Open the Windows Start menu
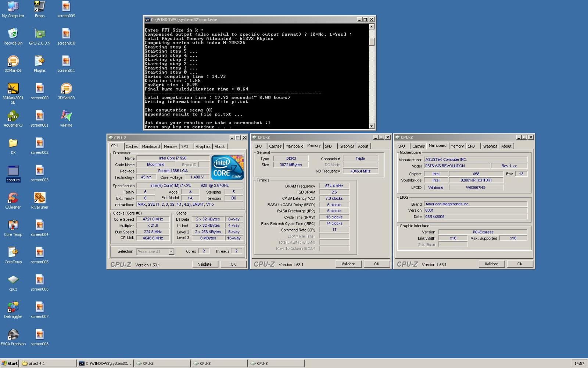 pos(10,363)
